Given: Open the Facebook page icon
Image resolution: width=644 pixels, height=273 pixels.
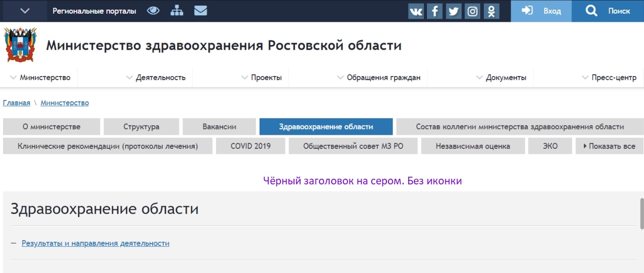Looking at the screenshot, I should 435,11.
